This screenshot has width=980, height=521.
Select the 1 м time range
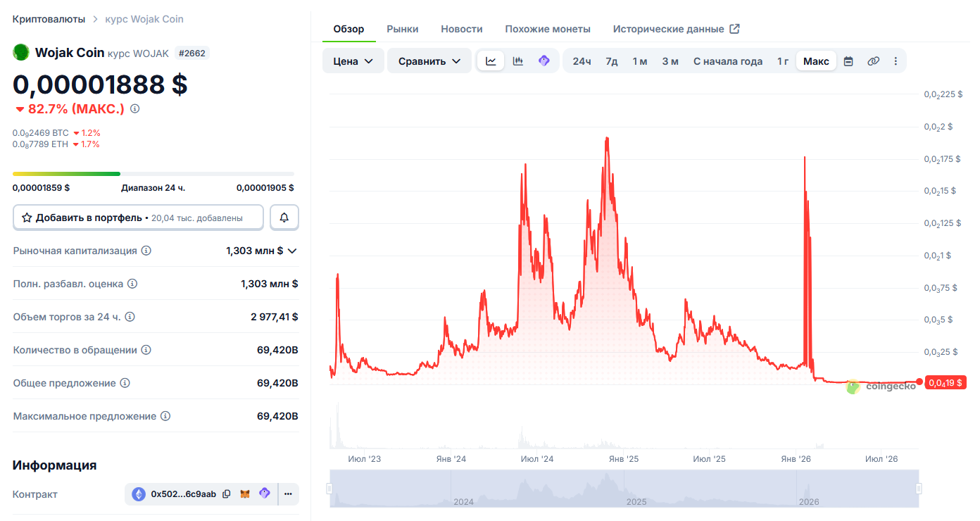640,61
